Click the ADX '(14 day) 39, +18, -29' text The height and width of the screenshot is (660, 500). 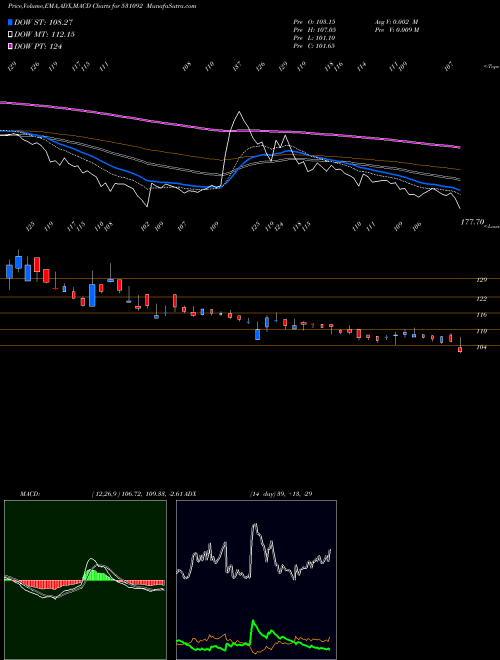tap(281, 494)
